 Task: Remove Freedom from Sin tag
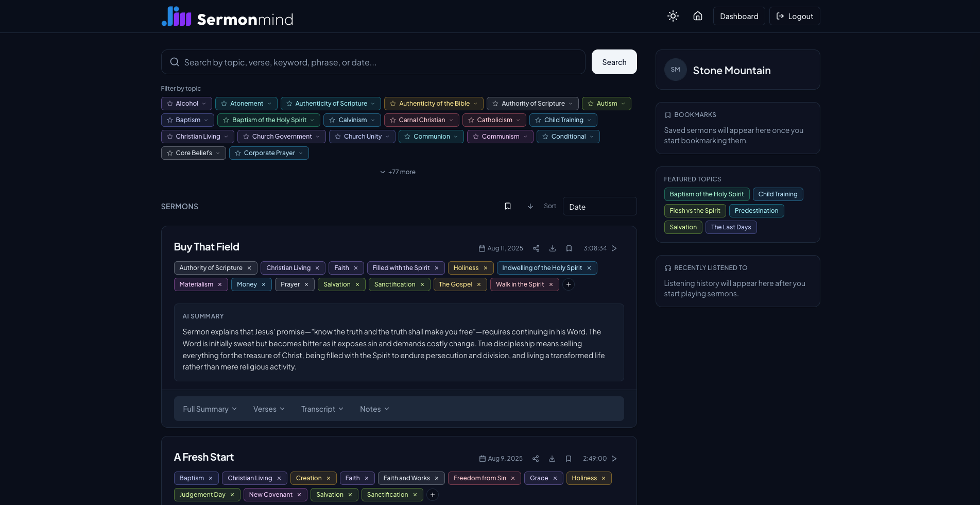click(513, 478)
